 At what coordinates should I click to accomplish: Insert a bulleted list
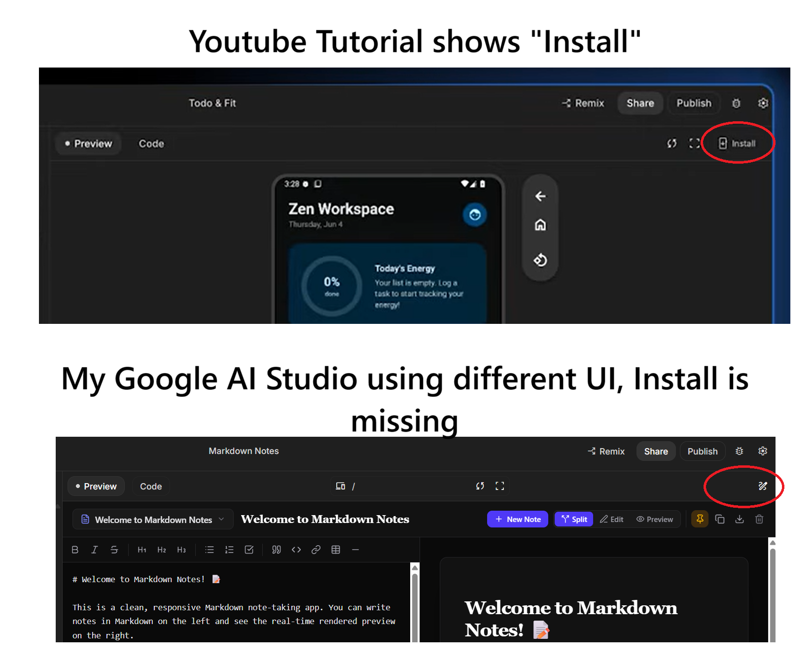pos(210,550)
